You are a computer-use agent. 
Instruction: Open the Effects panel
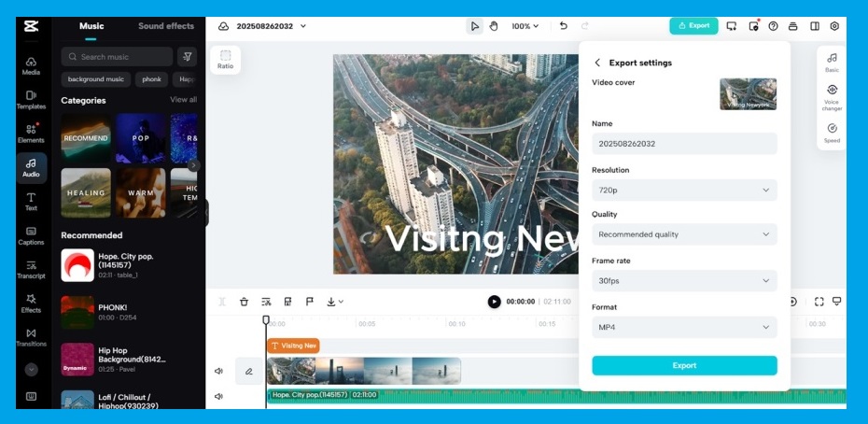[x=31, y=304]
